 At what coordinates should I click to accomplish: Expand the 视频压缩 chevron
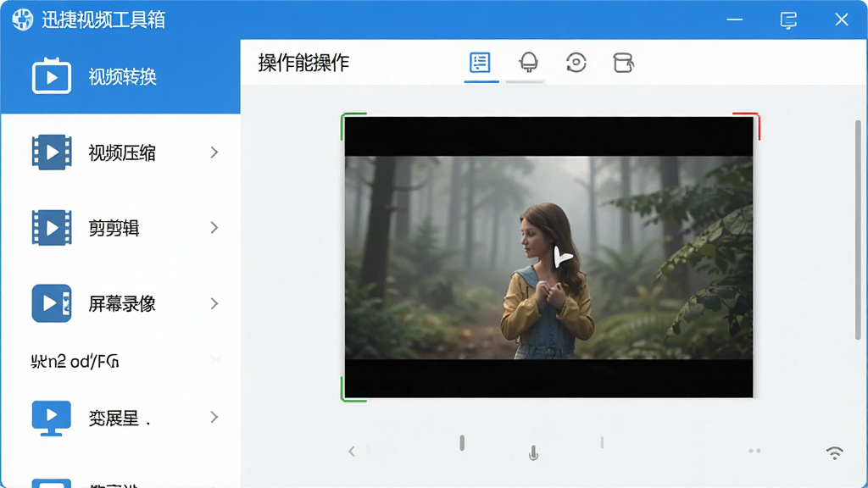coord(214,152)
